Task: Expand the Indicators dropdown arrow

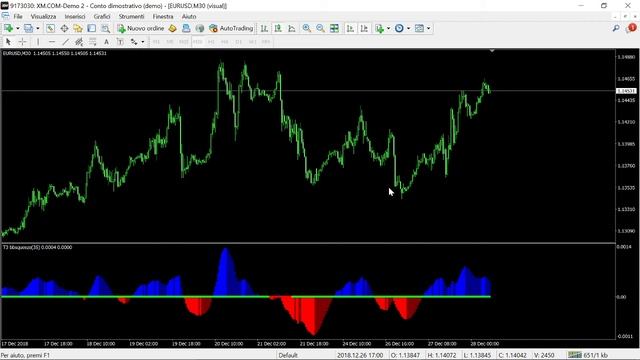Action: (x=388, y=28)
